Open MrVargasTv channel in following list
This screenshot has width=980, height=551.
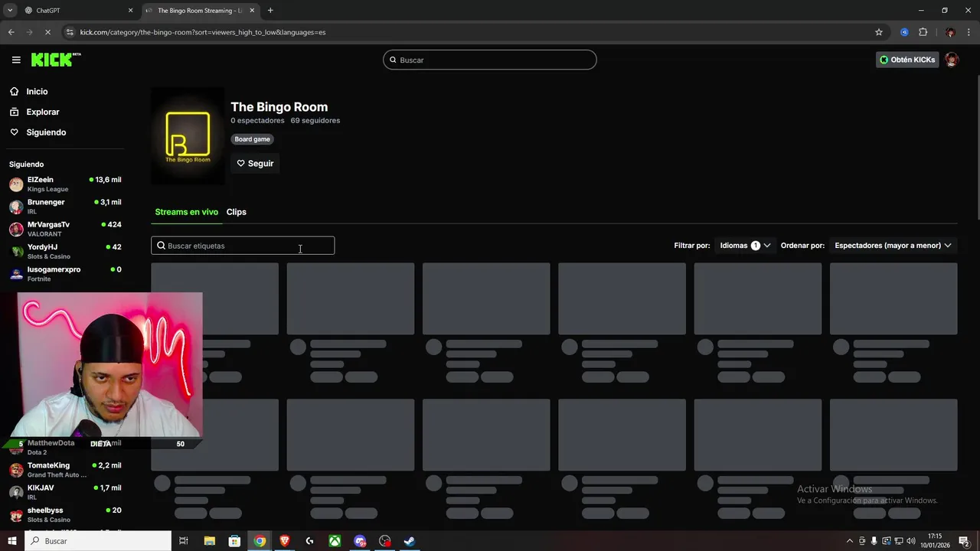(65, 229)
